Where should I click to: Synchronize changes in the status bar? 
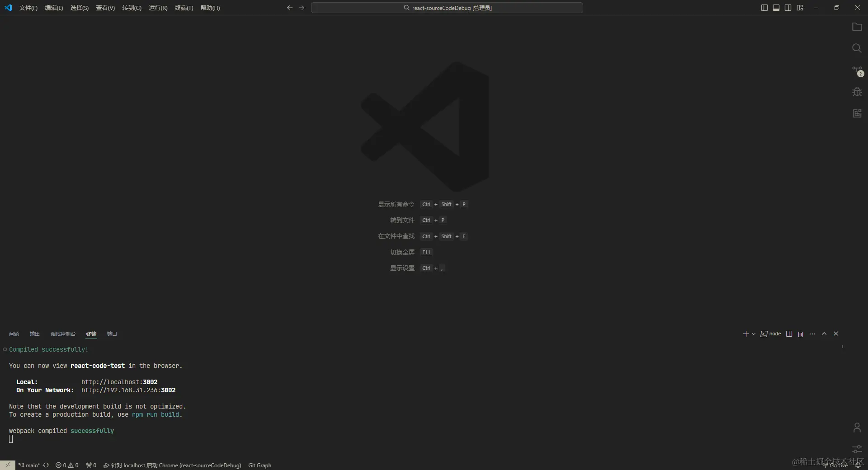[46, 465]
